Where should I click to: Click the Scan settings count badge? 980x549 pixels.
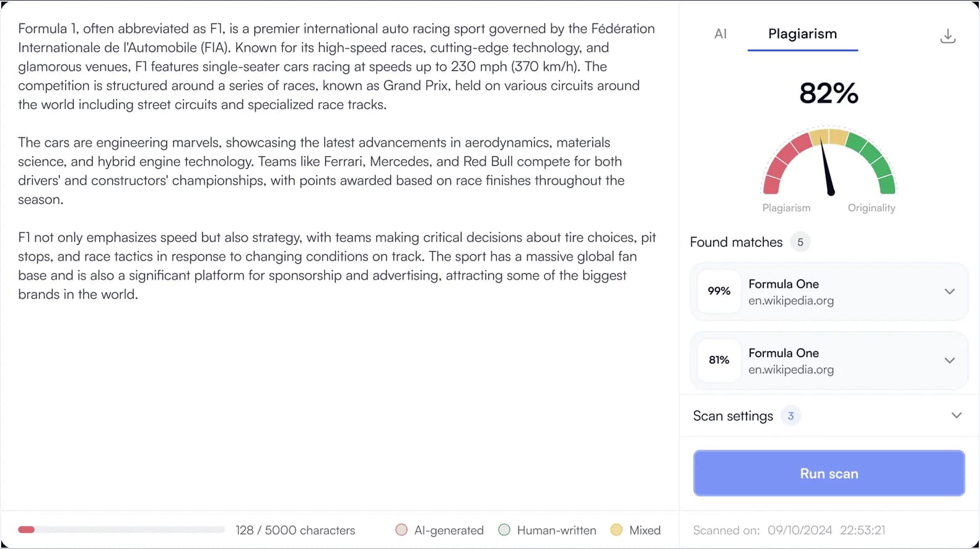(790, 416)
